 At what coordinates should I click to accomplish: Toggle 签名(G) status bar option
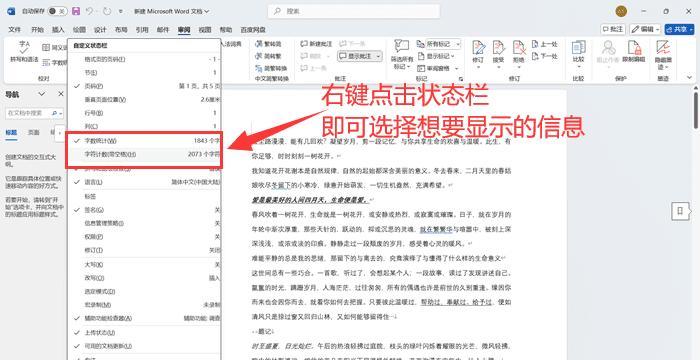144,209
